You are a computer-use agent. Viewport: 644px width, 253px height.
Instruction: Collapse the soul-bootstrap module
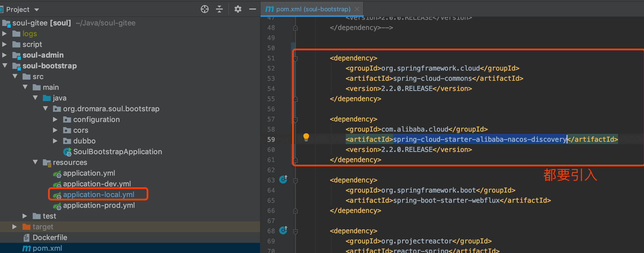point(5,66)
